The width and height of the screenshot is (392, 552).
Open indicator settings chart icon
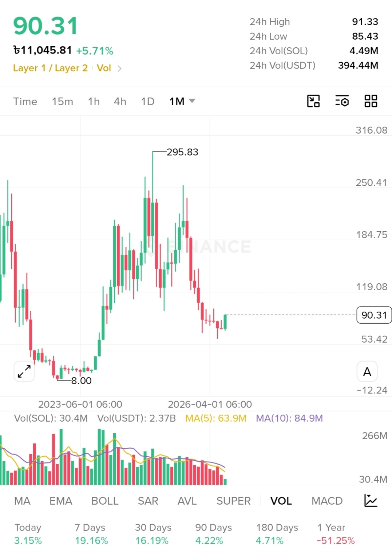(371, 501)
